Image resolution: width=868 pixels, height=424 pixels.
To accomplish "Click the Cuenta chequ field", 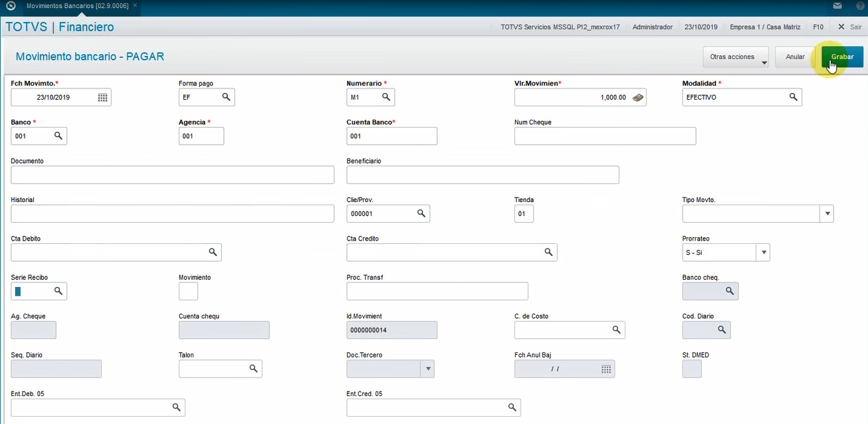I will 224,330.
